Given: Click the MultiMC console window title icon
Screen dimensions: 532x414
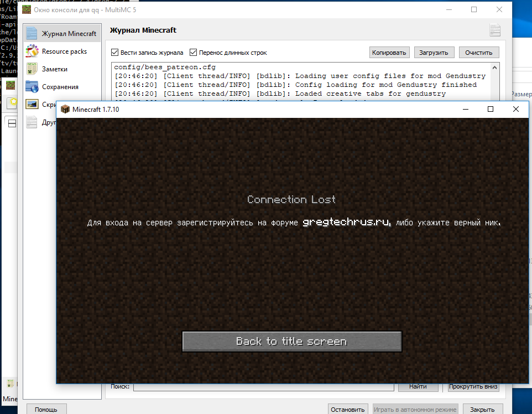Looking at the screenshot, I should pyautogui.click(x=27, y=9).
